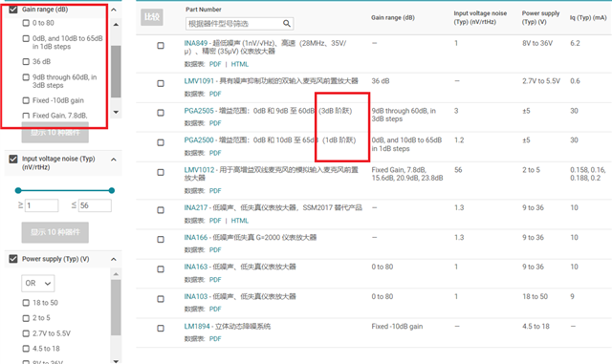Open the INA166 part link
Screen dimensions: 612x364
click(x=195, y=238)
